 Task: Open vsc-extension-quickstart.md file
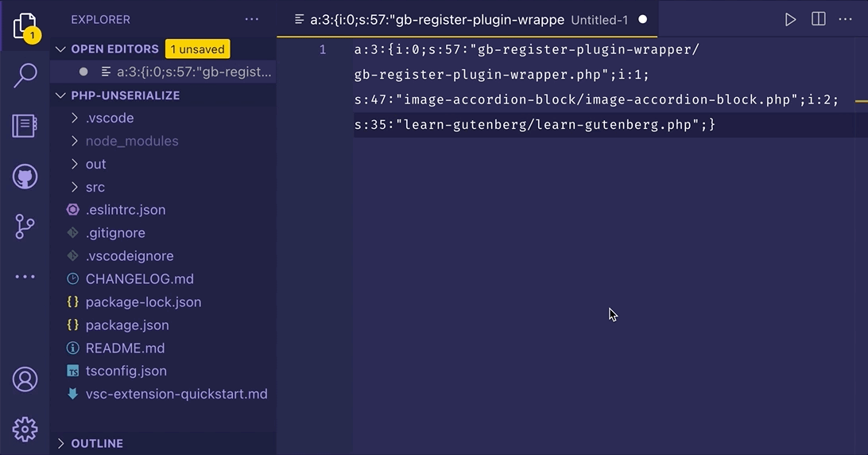(176, 394)
